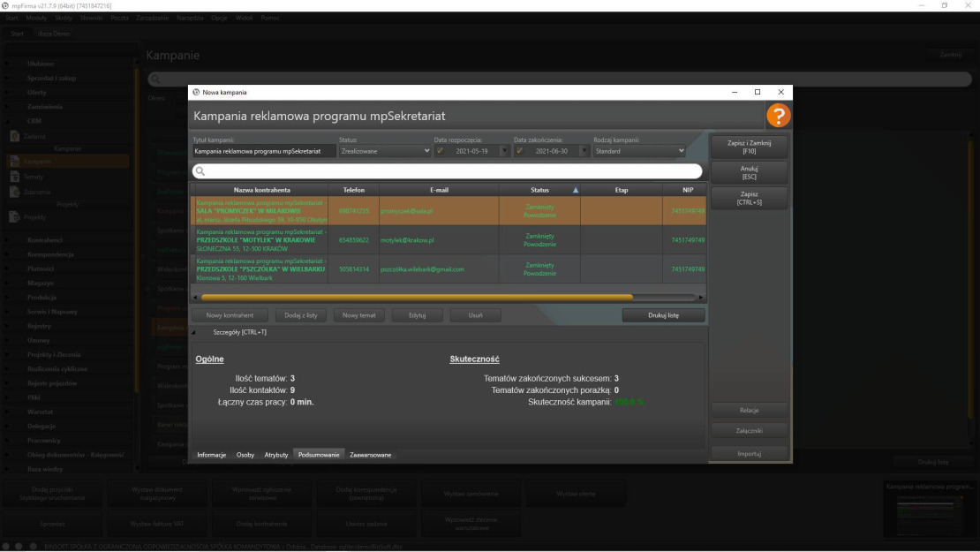Expand the Magazyn sidebar group arrow
Image resolution: width=980 pixels, height=552 pixels.
click(x=7, y=284)
